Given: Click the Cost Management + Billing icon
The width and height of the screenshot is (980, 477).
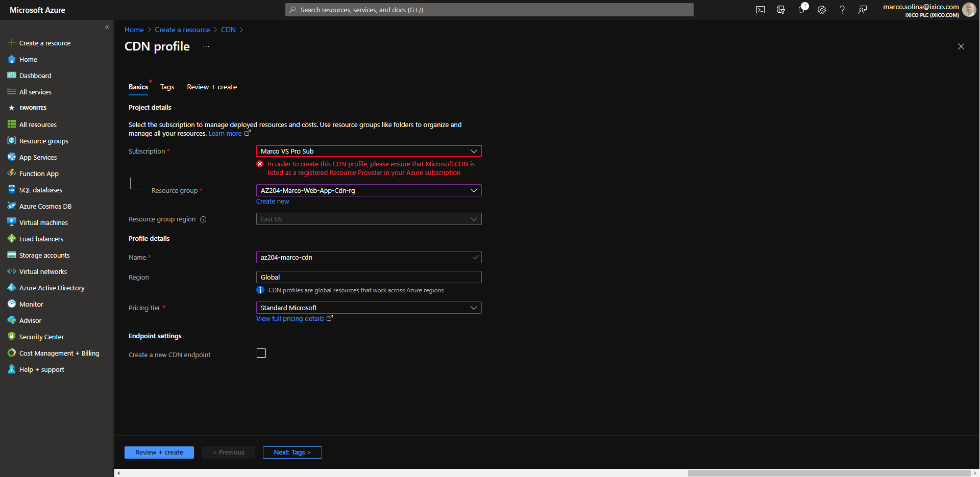Looking at the screenshot, I should (x=12, y=353).
